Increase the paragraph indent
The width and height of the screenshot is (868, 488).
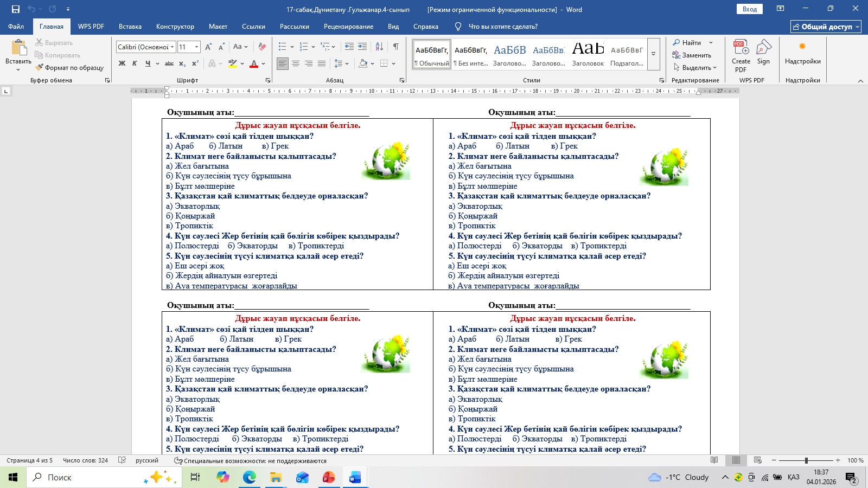pos(362,47)
